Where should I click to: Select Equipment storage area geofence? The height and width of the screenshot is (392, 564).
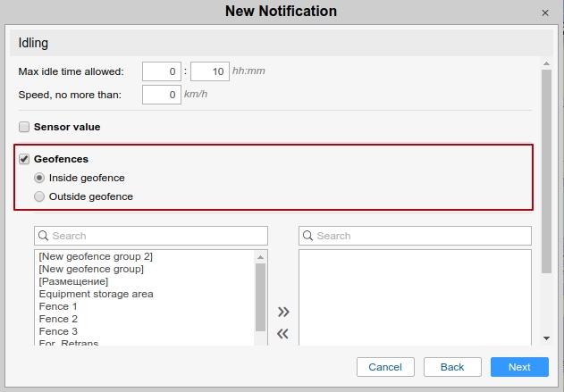coord(96,294)
